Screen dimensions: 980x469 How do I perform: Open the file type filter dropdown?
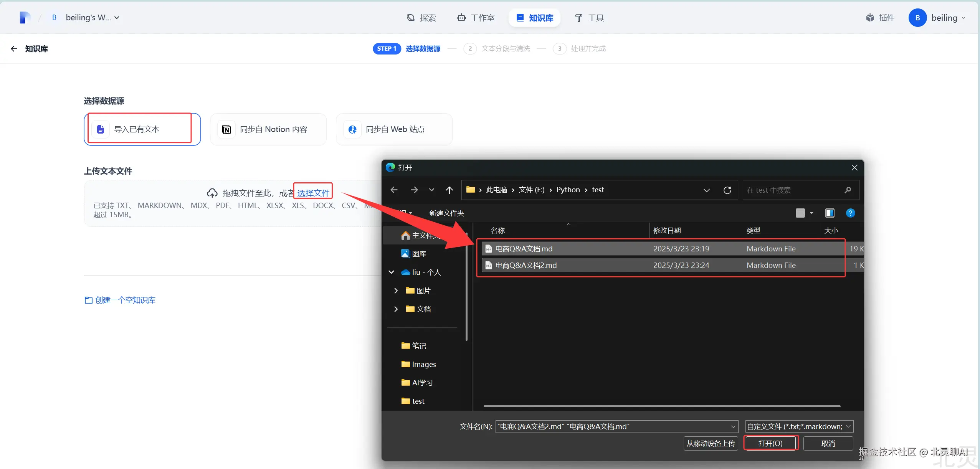799,426
